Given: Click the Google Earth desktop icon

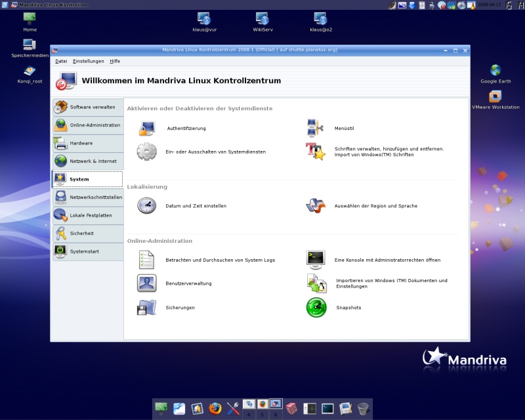Looking at the screenshot, I should pyautogui.click(x=495, y=74).
